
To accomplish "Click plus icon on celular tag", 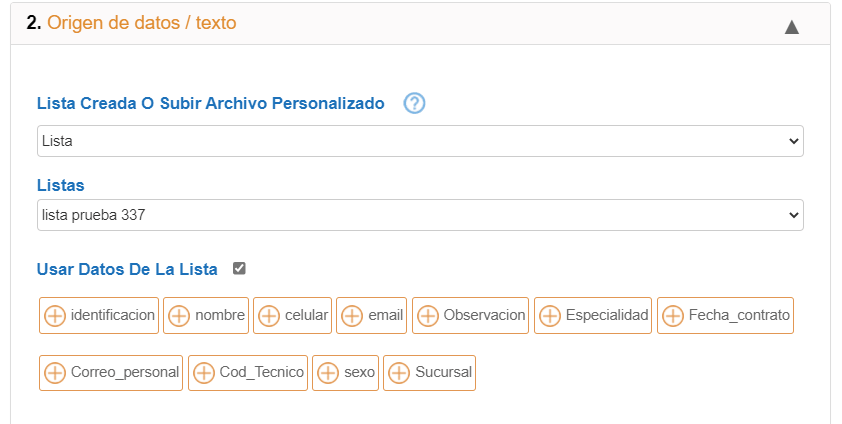I will (x=269, y=316).
